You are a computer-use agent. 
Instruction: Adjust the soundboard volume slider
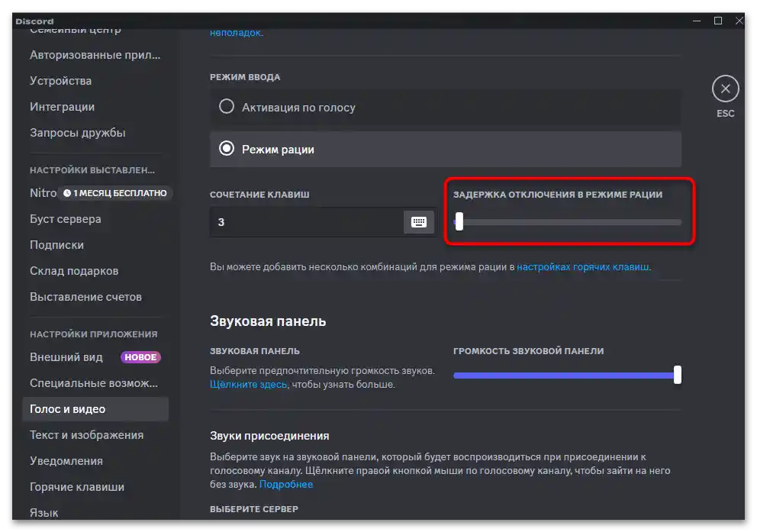pyautogui.click(x=676, y=375)
